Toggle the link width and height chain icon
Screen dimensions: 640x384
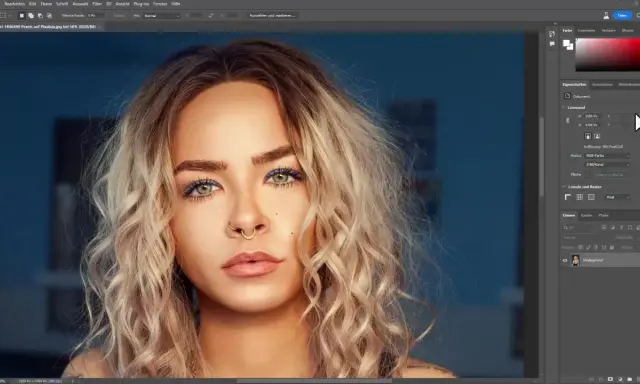[x=567, y=120]
